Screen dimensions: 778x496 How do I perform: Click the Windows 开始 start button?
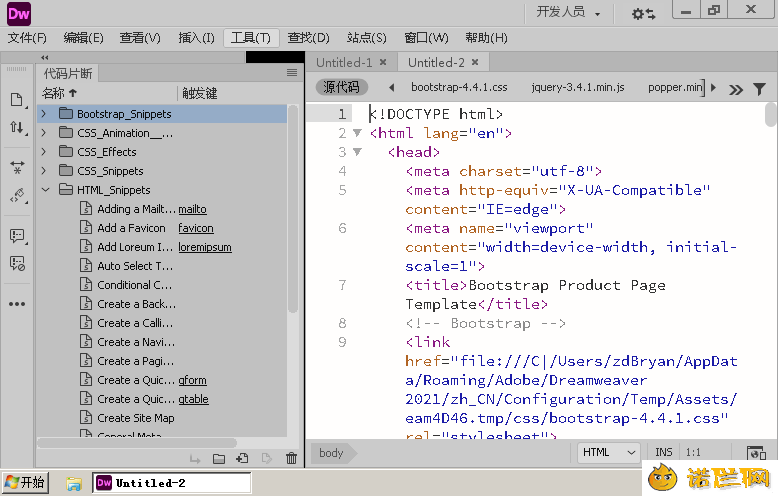26,483
